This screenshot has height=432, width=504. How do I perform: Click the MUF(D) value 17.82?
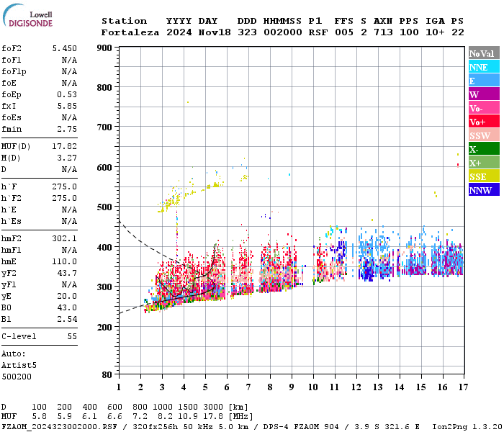tap(65, 147)
